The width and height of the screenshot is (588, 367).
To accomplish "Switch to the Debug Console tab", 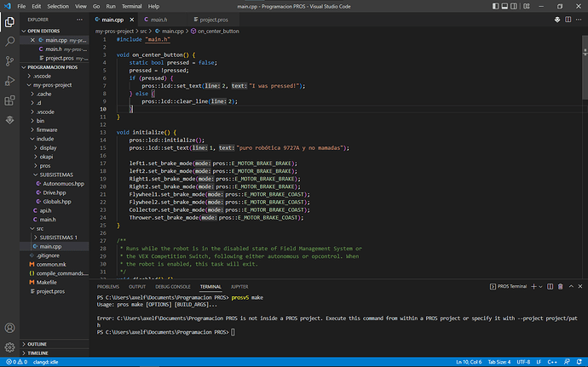I will (x=173, y=287).
